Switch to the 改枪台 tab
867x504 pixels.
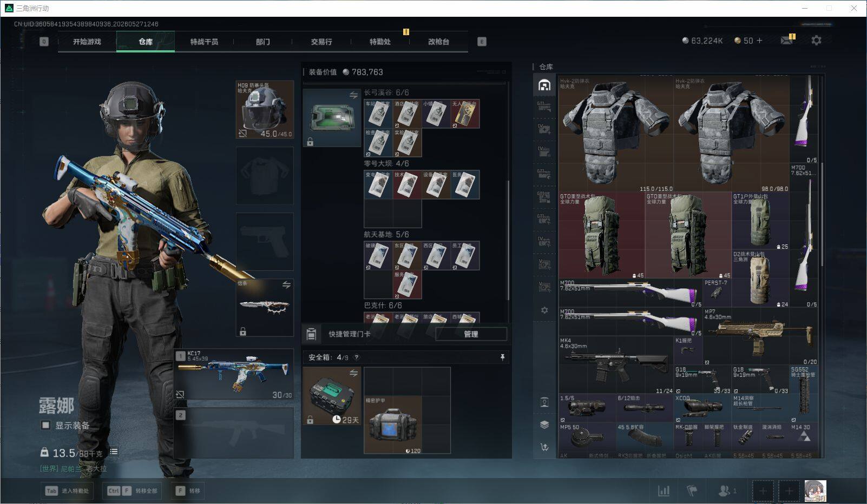(x=438, y=42)
